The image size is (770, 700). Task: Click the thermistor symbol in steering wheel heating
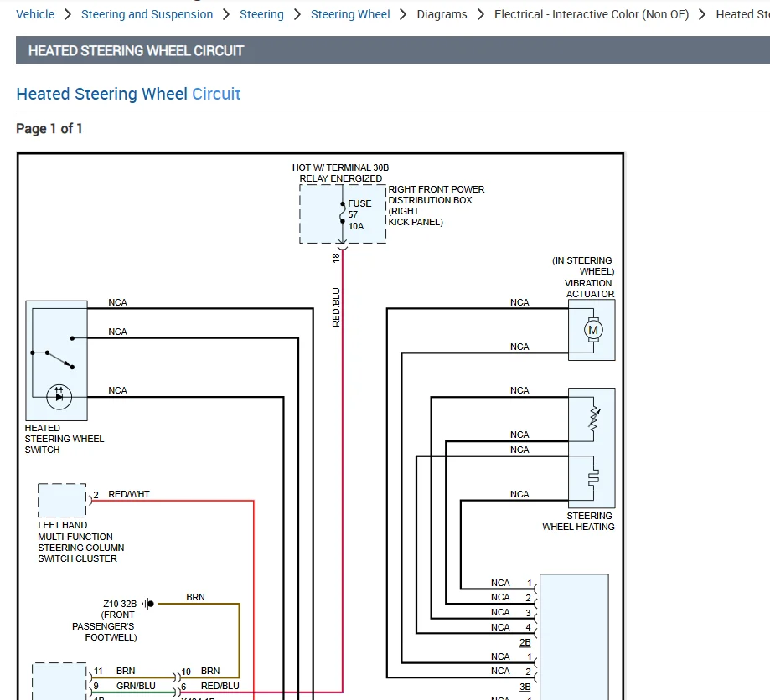(594, 419)
